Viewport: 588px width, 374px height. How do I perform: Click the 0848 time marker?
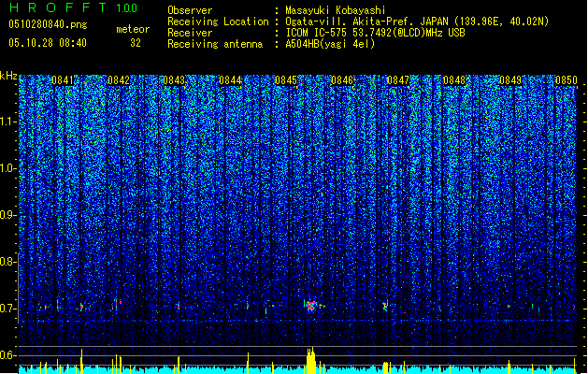click(454, 80)
